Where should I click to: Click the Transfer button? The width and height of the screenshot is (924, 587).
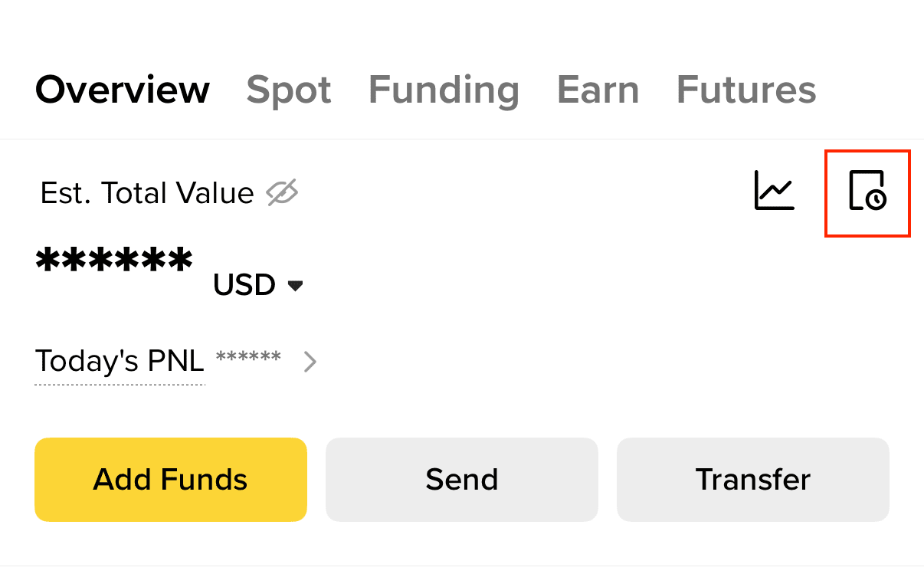coord(753,480)
